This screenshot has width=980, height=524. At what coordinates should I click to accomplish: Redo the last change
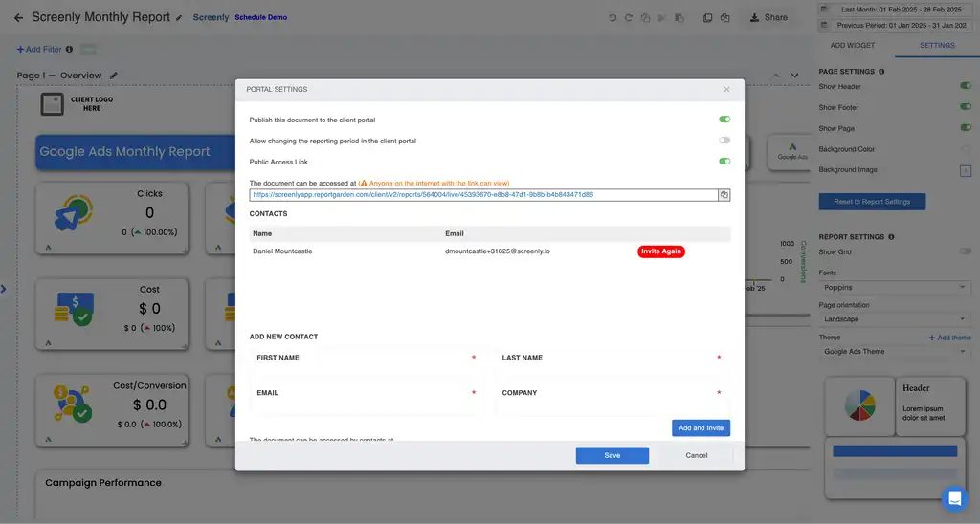point(629,18)
